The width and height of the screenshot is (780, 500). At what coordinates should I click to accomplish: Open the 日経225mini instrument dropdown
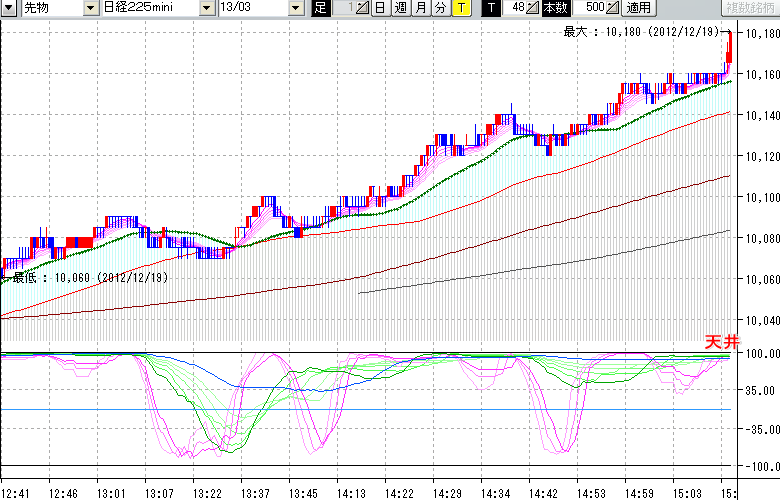(x=207, y=8)
